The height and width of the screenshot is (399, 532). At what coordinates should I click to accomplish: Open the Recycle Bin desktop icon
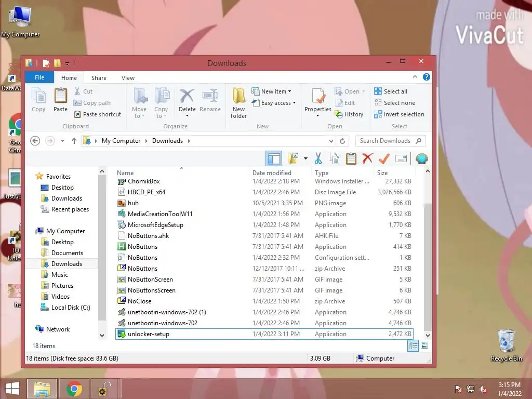(x=506, y=345)
